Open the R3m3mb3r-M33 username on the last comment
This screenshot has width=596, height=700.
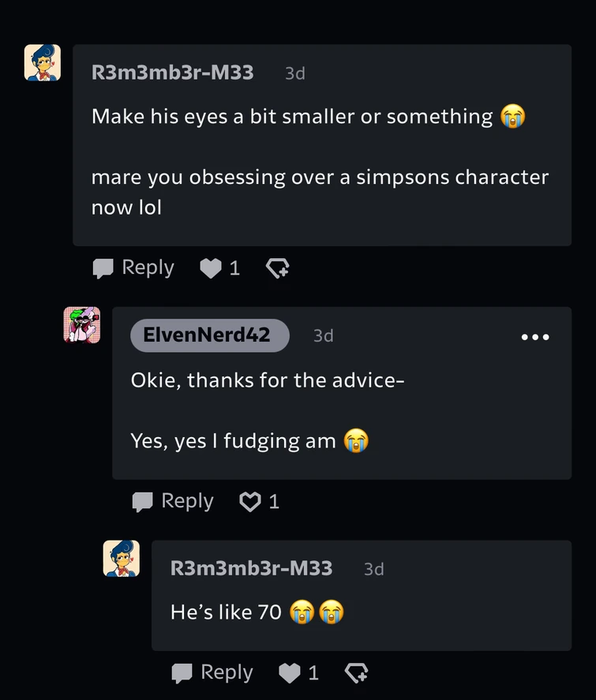pos(251,568)
